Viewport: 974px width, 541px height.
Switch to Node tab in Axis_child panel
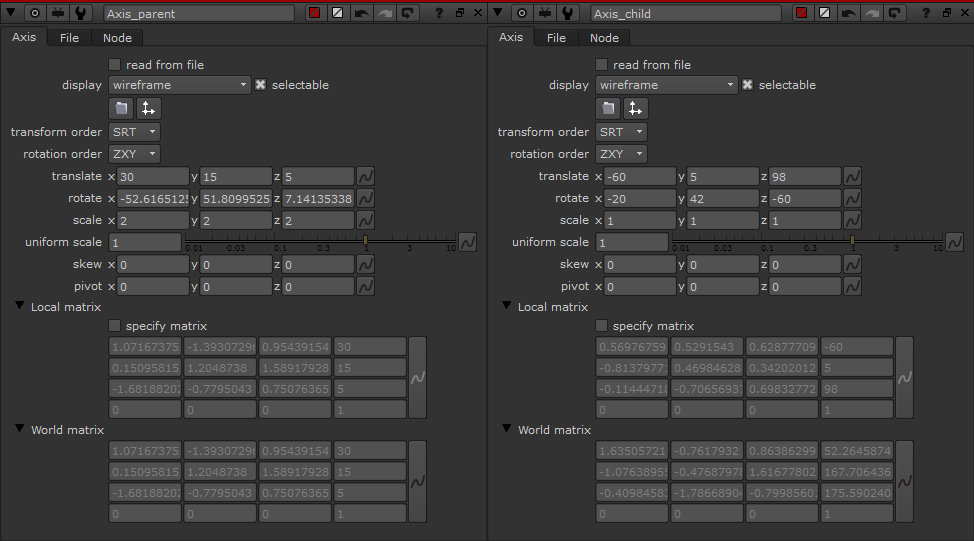tap(604, 38)
